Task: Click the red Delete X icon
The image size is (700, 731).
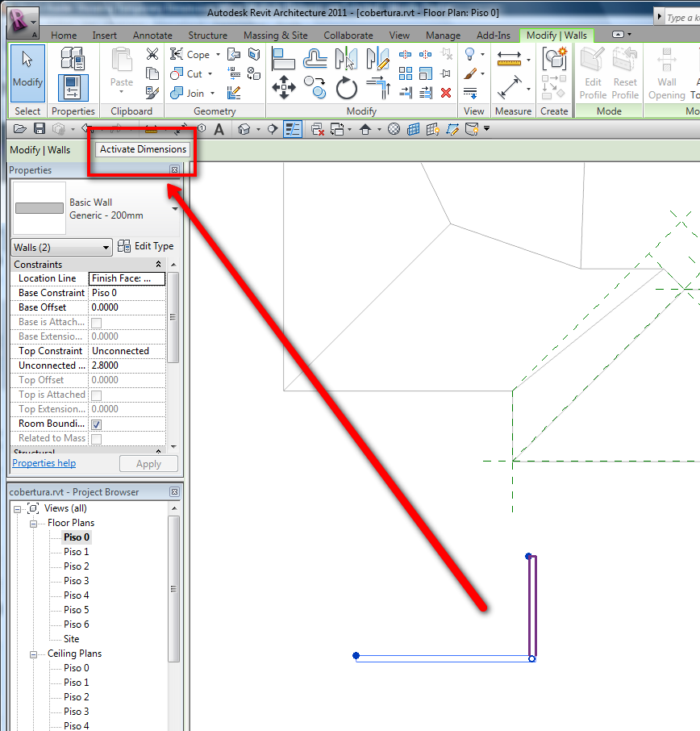Action: pyautogui.click(x=446, y=93)
